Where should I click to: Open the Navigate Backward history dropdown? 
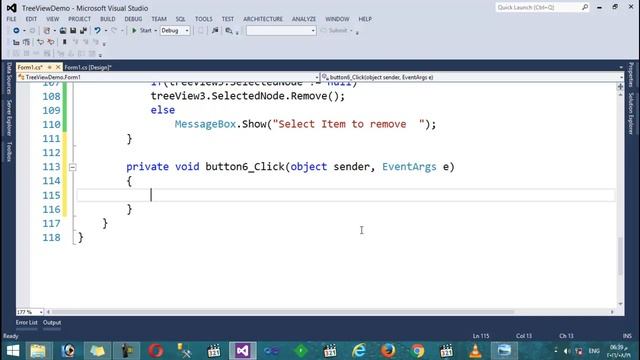(24, 31)
